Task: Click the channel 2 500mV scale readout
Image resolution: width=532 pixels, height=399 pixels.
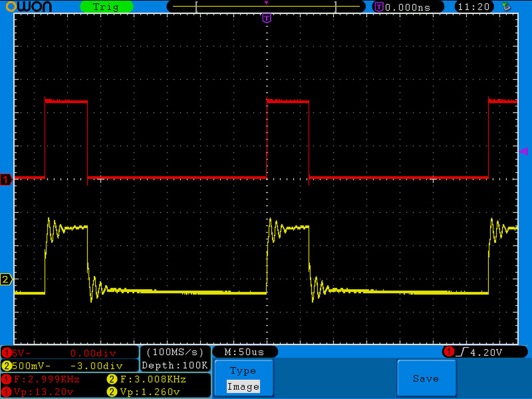Action: click(31, 366)
